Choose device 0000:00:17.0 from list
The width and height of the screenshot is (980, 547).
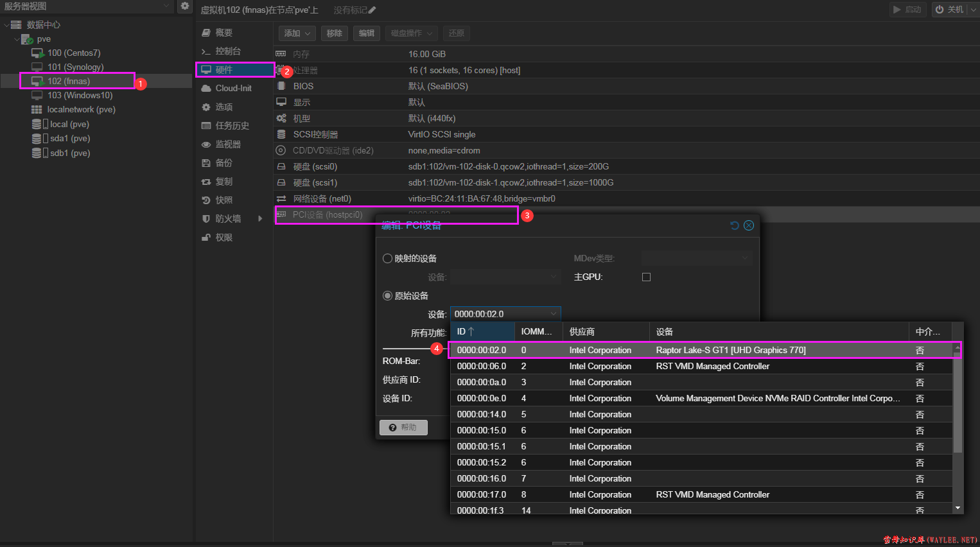(x=701, y=494)
